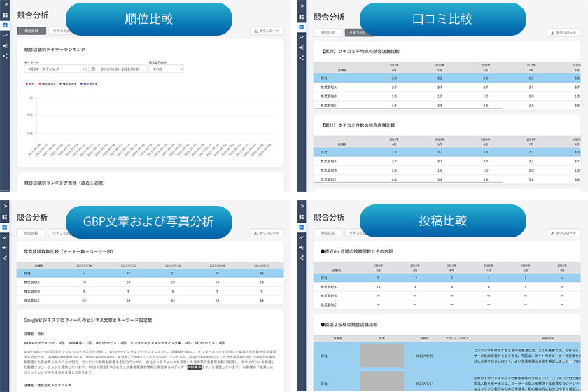588x392 pixels.
Task: Click ダウンロード button in the クチコミ平均点 panel
Action: (563, 33)
